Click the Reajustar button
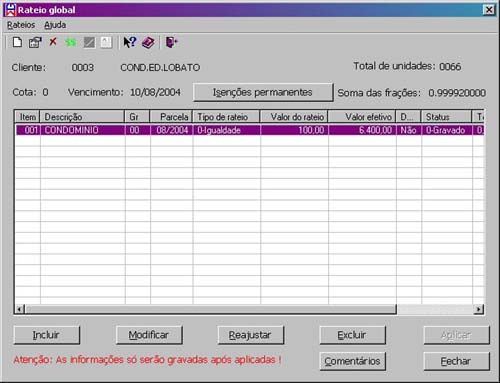This screenshot has width=500, height=383. tap(251, 335)
